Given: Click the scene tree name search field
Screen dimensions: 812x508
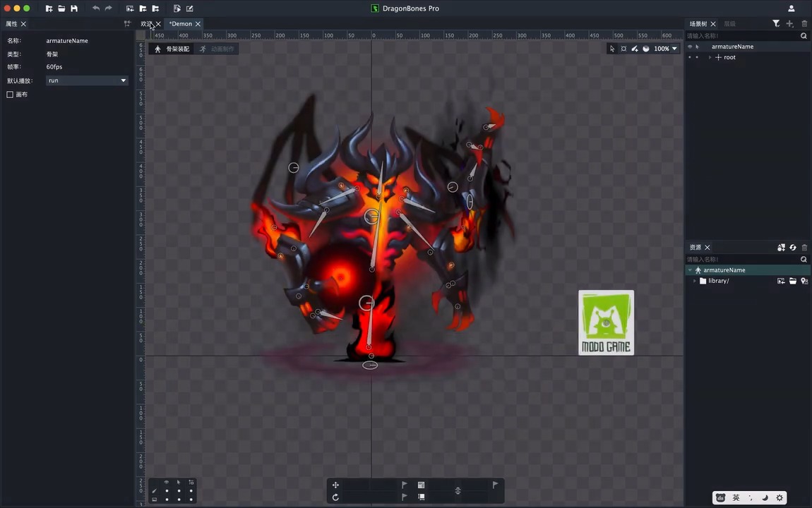Looking at the screenshot, I should [743, 36].
